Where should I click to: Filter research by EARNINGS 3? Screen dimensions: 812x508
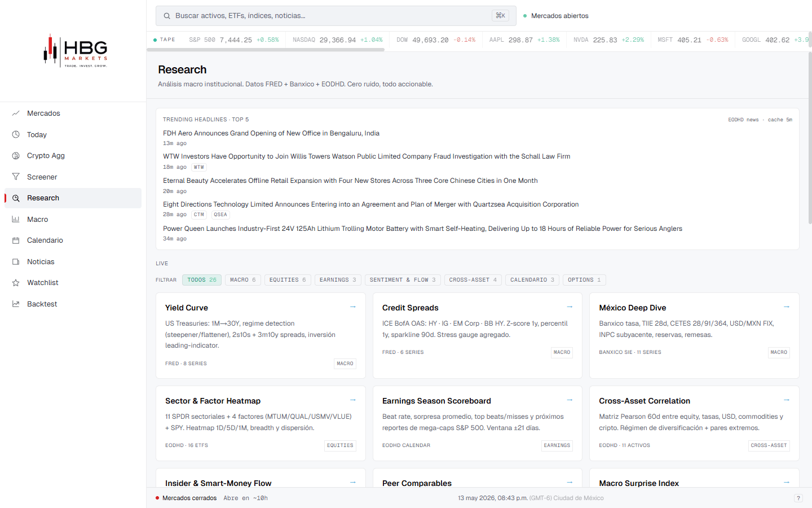click(338, 280)
